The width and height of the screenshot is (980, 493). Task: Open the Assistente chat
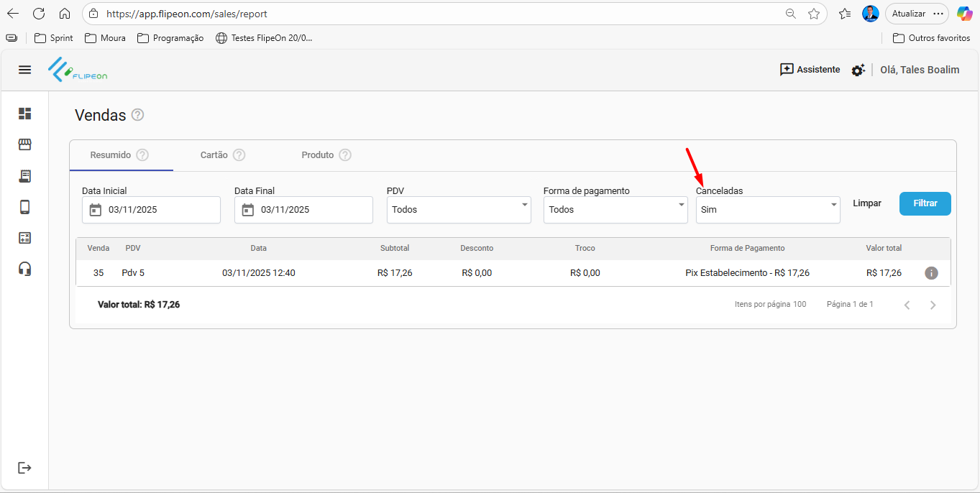click(x=810, y=70)
